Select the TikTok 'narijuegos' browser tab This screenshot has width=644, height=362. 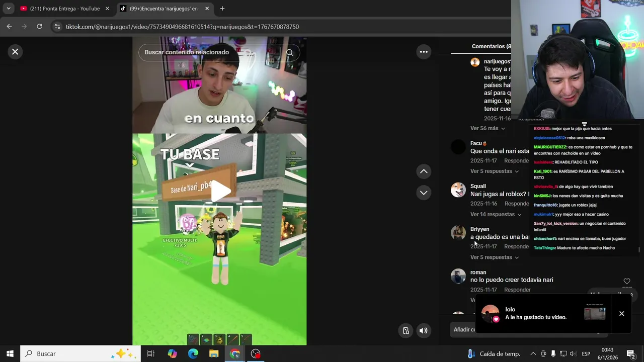click(165, 9)
